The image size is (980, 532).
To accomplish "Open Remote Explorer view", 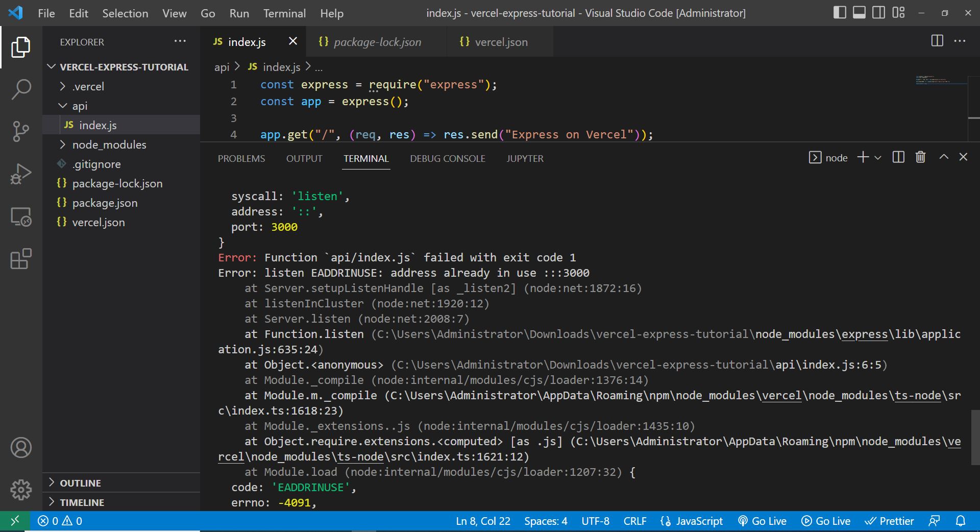I will click(21, 216).
